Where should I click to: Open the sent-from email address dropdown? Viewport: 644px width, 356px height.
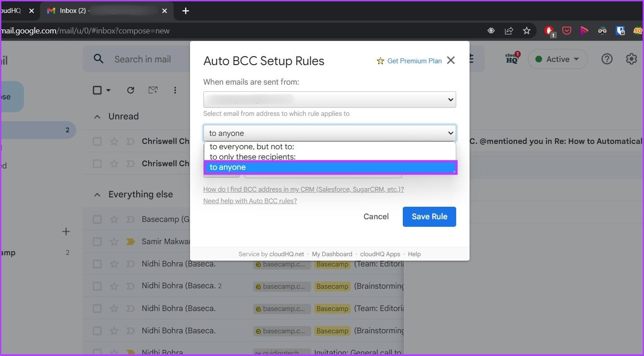330,100
